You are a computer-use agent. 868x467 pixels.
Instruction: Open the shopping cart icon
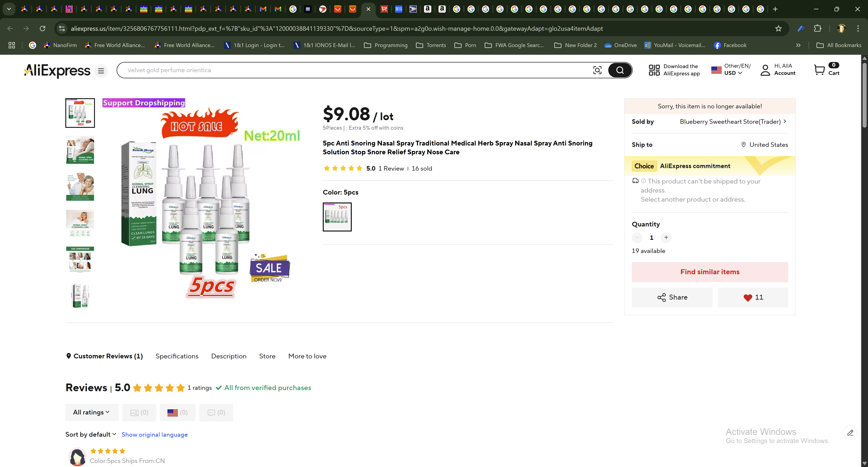coord(819,70)
